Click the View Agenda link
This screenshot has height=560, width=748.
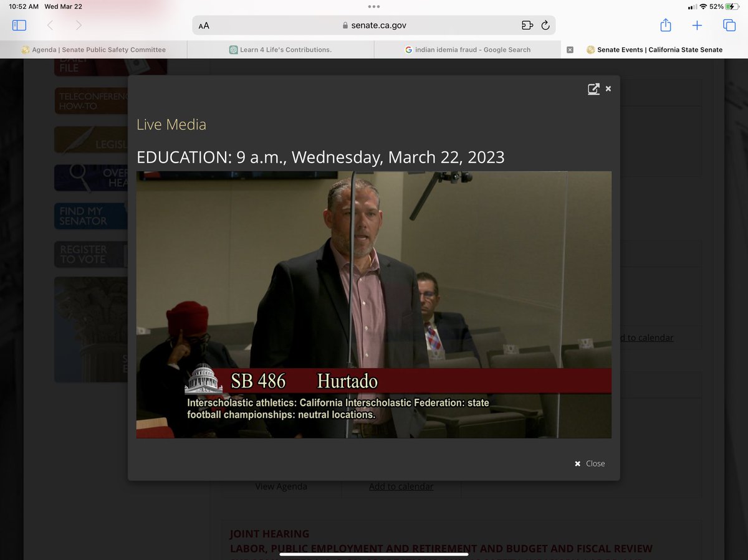tap(281, 486)
